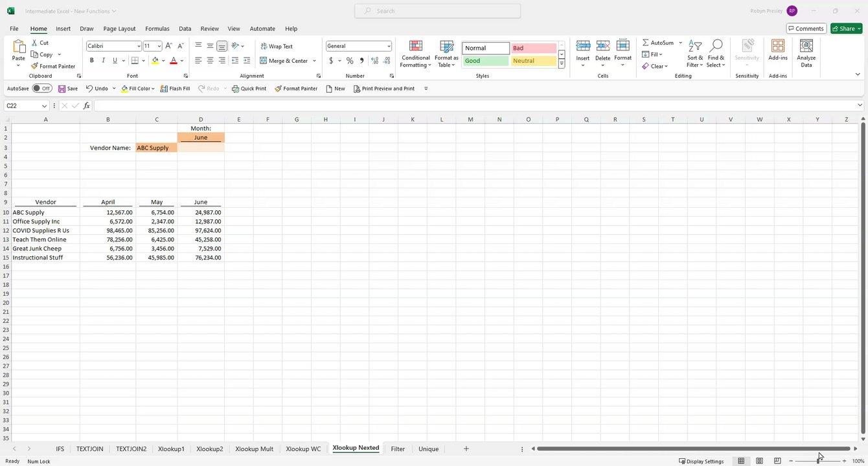Apply Comma Style format

[361, 61]
